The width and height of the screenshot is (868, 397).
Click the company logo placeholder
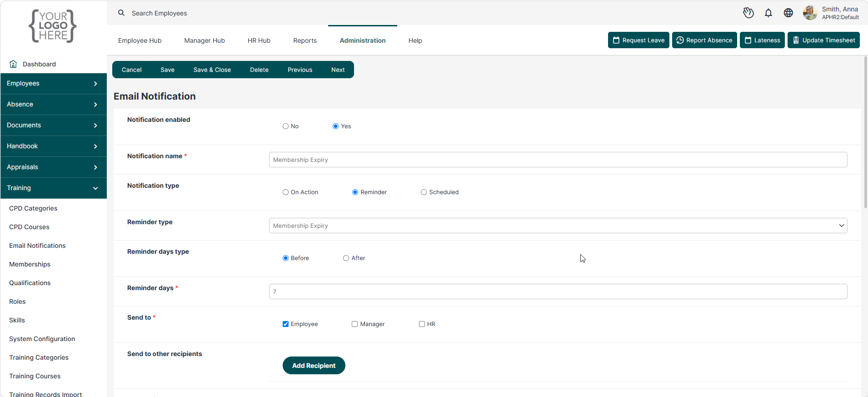(x=53, y=26)
